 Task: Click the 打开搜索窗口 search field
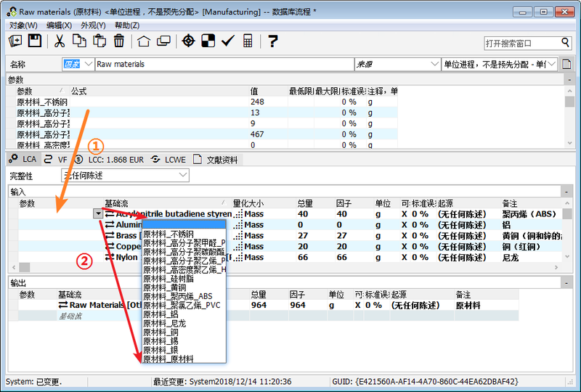point(521,44)
